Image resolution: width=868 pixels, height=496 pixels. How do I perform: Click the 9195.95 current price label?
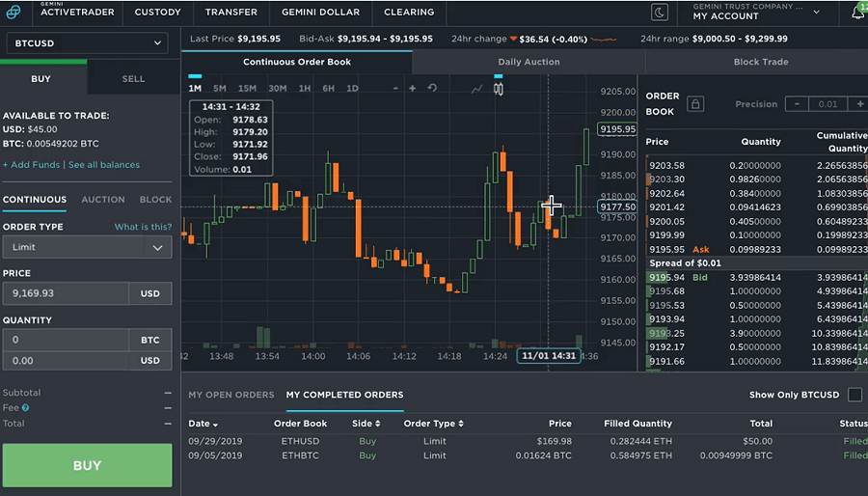pyautogui.click(x=617, y=129)
